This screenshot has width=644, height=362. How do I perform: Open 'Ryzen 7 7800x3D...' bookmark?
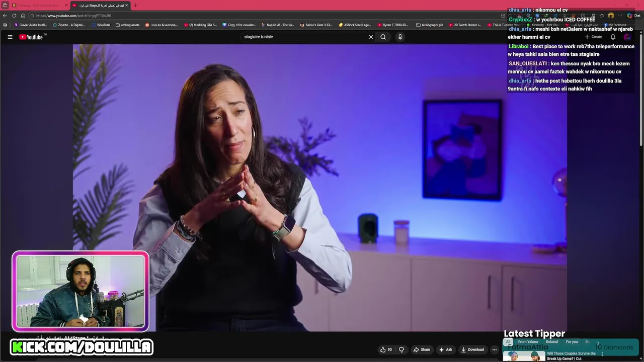coord(393,25)
